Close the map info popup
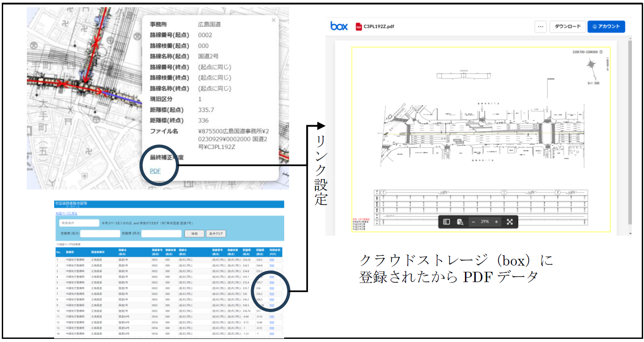The image size is (644, 342). (x=273, y=20)
